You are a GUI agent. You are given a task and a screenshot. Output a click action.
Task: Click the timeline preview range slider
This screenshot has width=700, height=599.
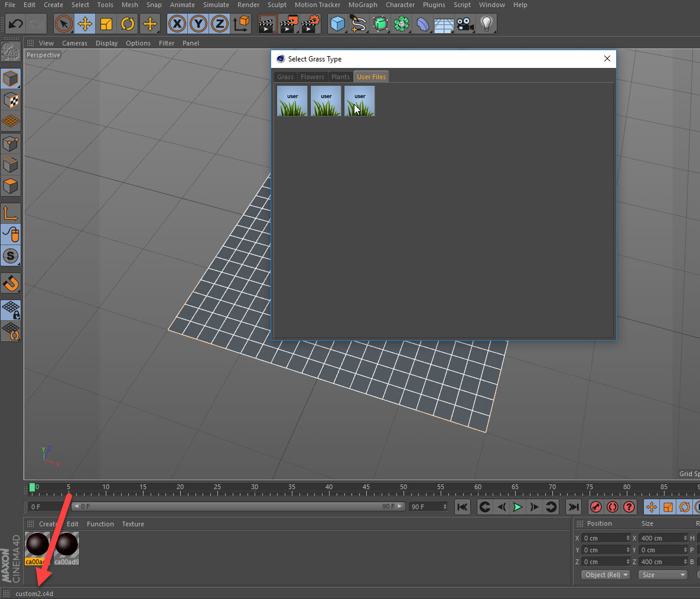(239, 507)
